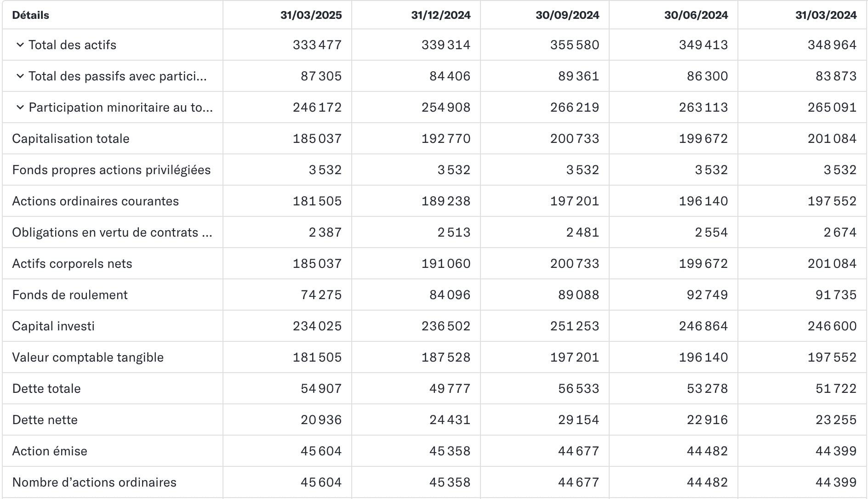
Task: Click the Fonds propres actions privilégiées row
Action: tap(434, 170)
